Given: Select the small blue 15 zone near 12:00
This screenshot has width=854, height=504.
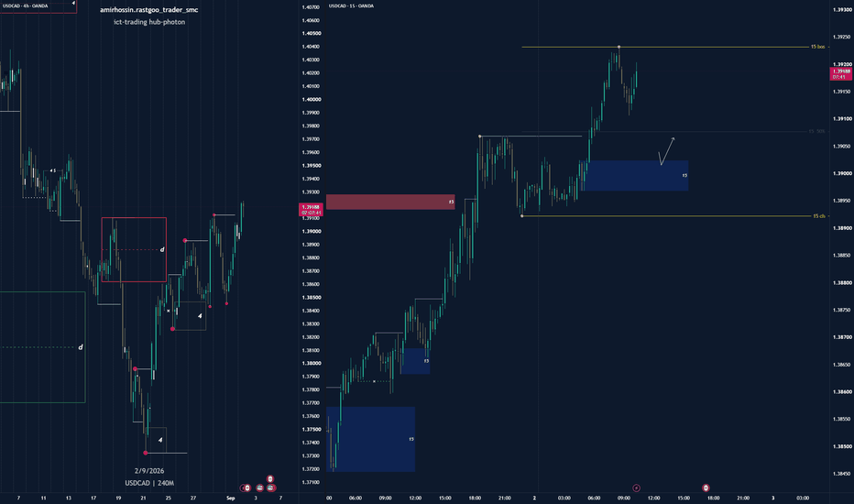Looking at the screenshot, I should (x=416, y=361).
